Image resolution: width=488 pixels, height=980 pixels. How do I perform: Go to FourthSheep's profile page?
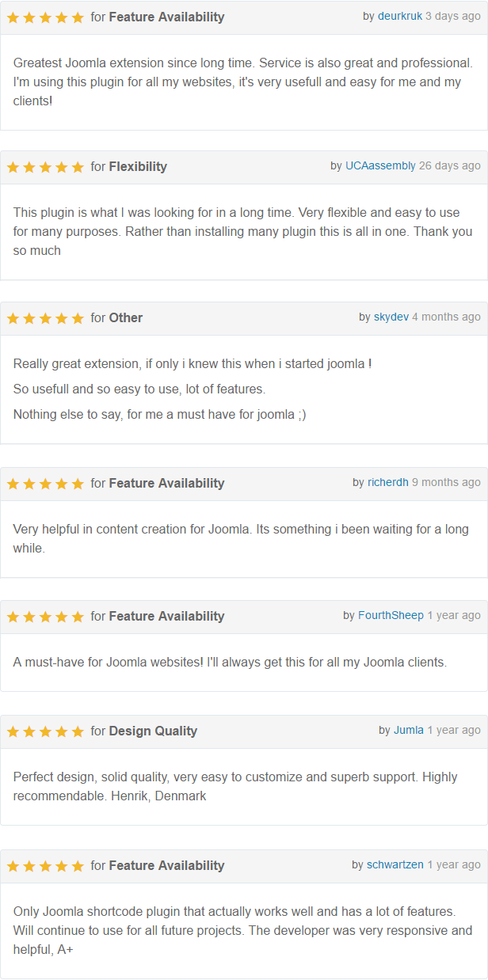pos(391,615)
